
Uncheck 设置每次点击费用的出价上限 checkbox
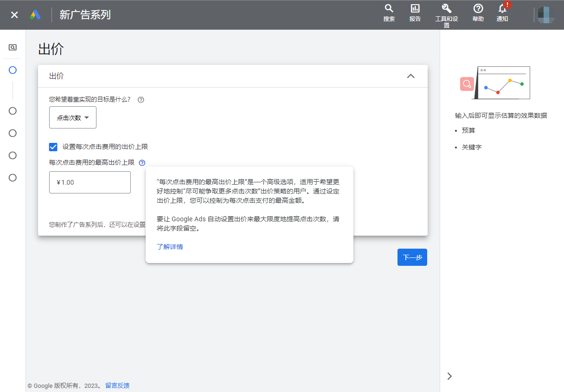[x=53, y=147]
